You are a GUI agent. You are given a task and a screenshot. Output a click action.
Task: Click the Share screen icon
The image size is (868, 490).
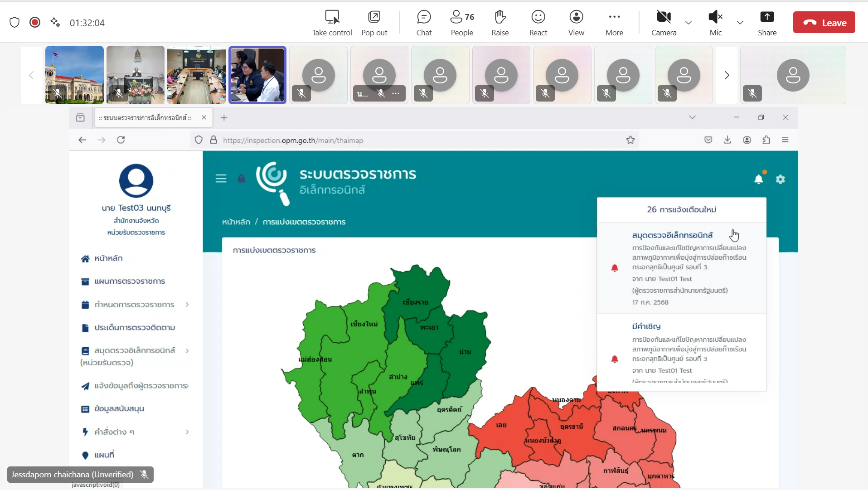click(x=766, y=23)
